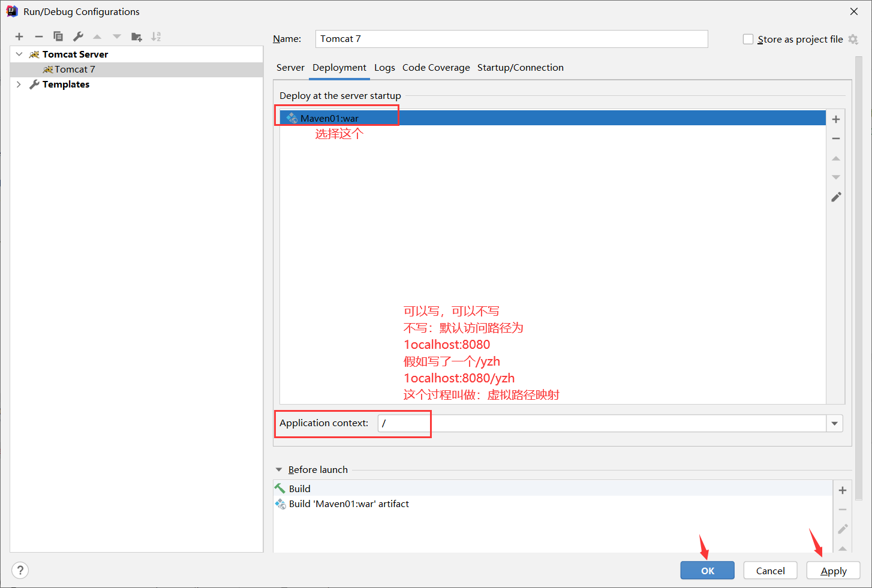Screen dimensions: 872x588
Task: Click the Cancel button
Action: click(x=771, y=571)
